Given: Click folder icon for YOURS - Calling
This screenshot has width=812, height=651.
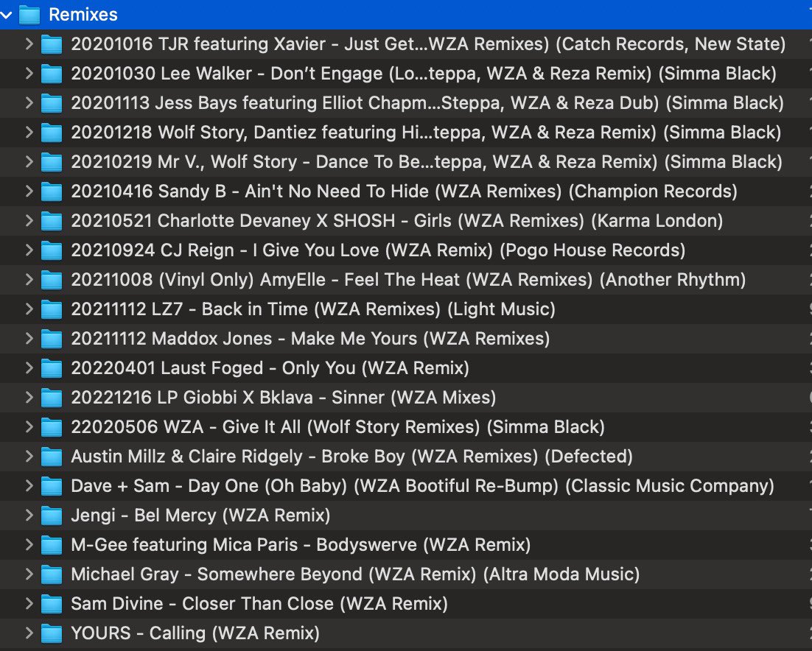Looking at the screenshot, I should pyautogui.click(x=52, y=635).
